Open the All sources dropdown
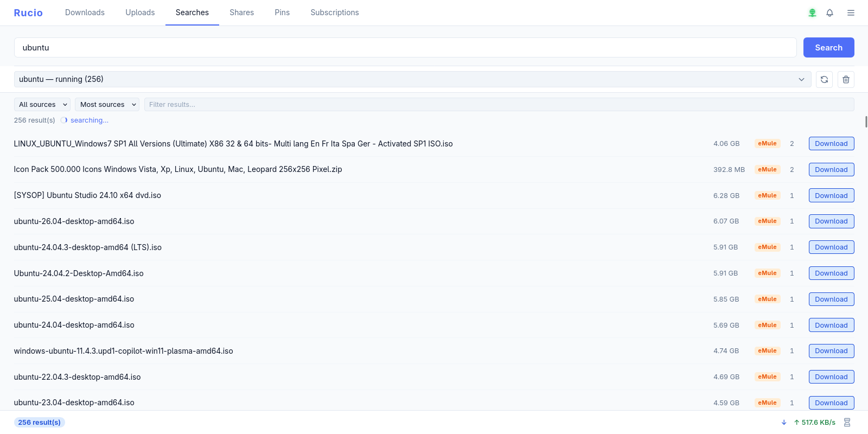 (42, 105)
